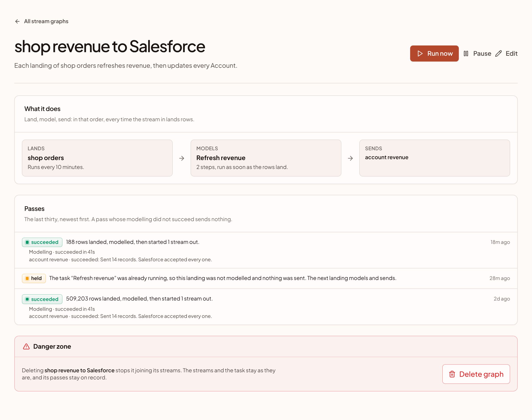The image size is (532, 420).
Task: Select the 188 rows landed pass summary
Action: [x=133, y=242]
